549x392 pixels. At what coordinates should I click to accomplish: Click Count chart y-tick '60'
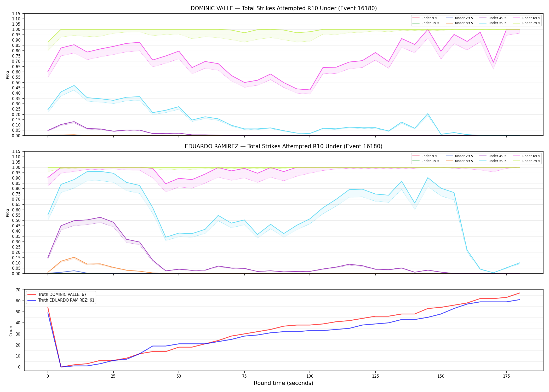18,301
